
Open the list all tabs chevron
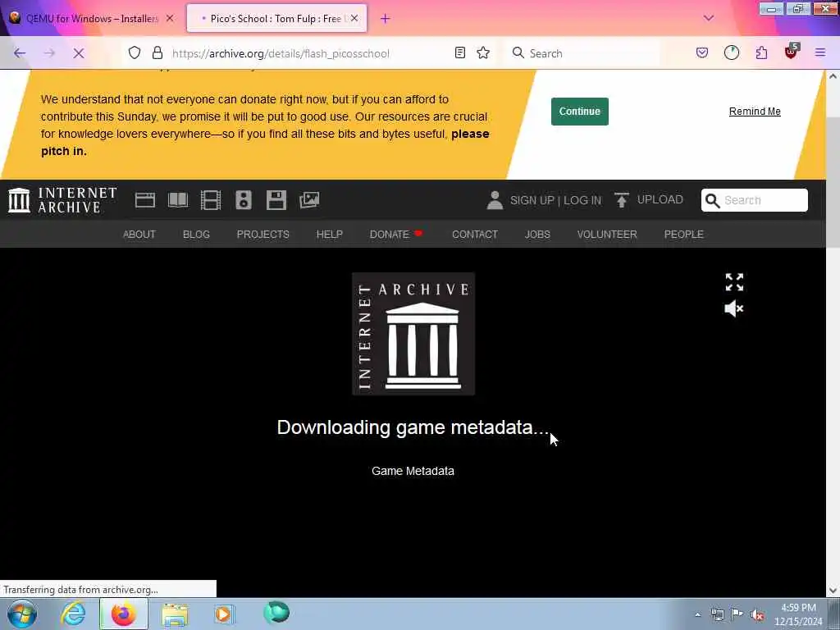pyautogui.click(x=708, y=18)
